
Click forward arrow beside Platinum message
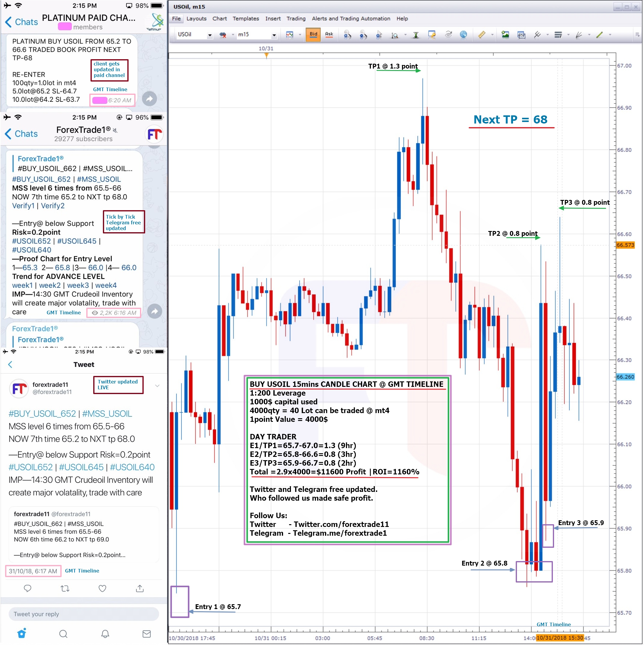point(149,98)
